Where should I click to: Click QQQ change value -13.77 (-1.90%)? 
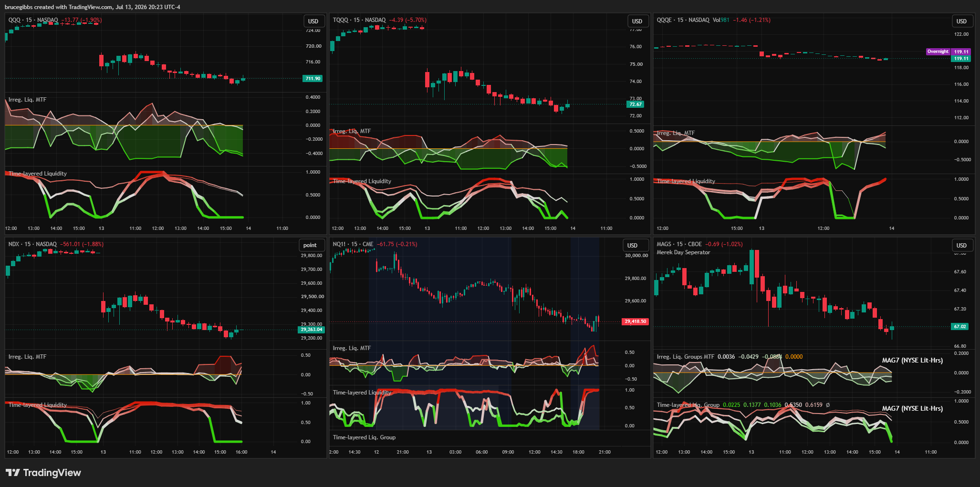[82, 20]
